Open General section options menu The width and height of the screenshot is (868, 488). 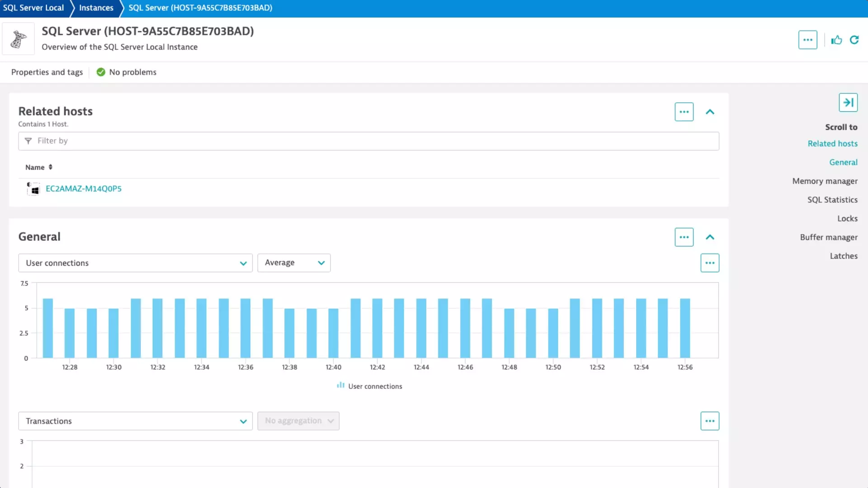click(x=684, y=237)
